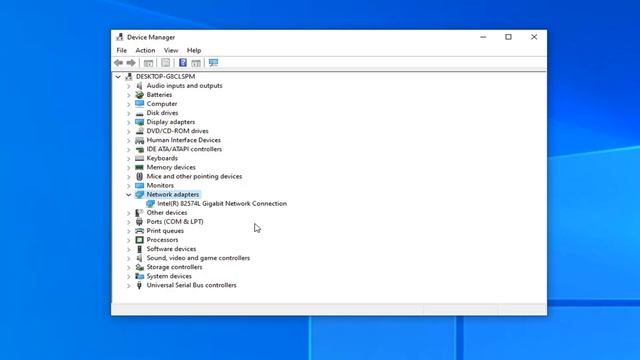Expand the Display adapters category
Screen dimensions: 640x360
tap(129, 122)
